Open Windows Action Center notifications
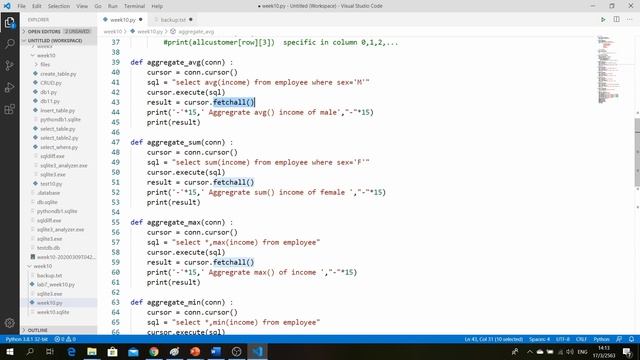This screenshot has width=640, height=360. (628, 351)
